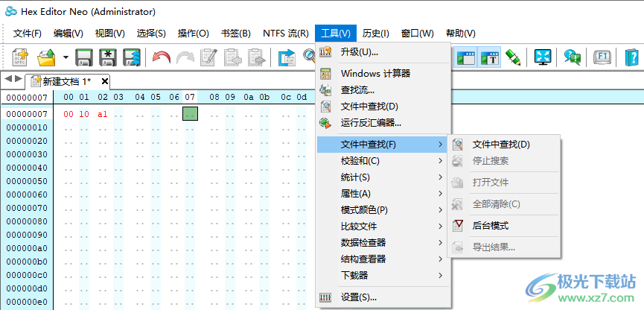The width and height of the screenshot is (644, 310).
Task: Toggle the text panel toolbar button with T
Action: (490, 57)
